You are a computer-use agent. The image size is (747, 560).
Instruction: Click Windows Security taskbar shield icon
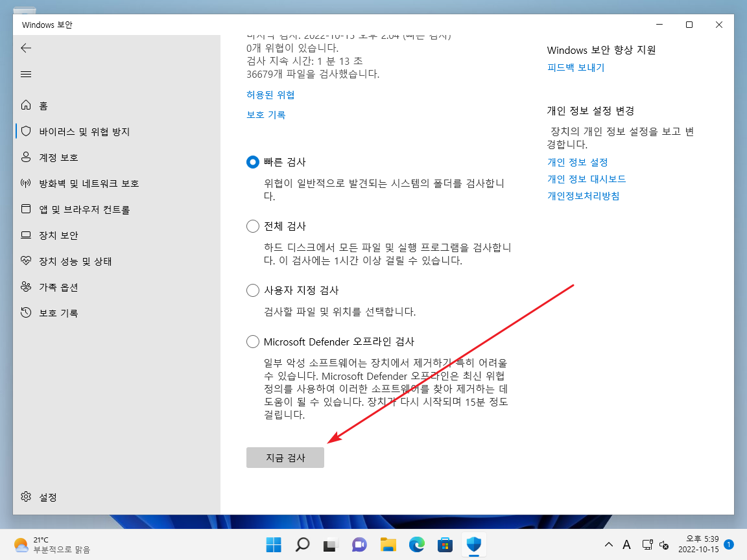coord(473,544)
